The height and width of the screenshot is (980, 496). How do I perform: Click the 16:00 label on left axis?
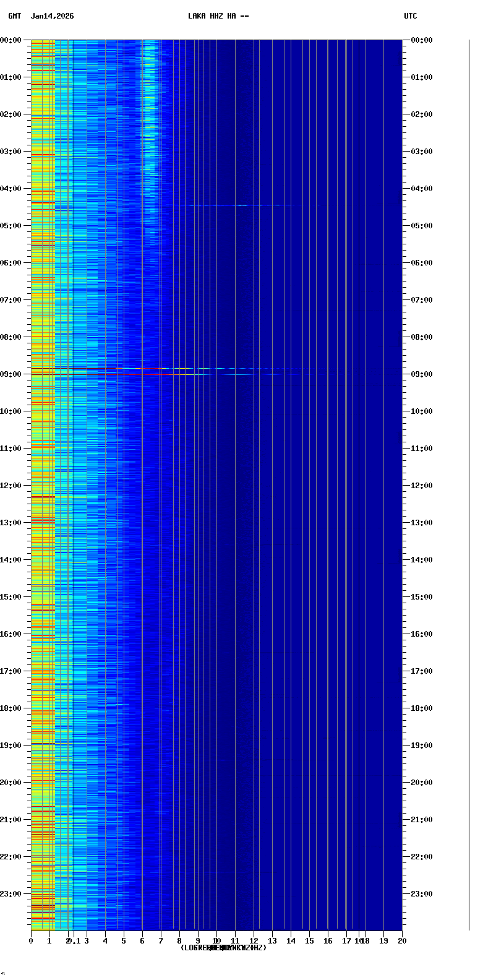11,634
